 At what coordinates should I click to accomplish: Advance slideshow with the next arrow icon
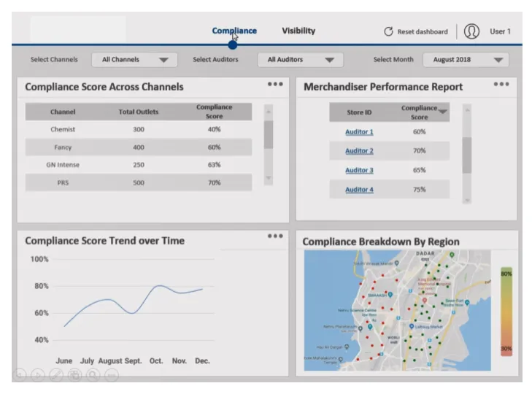tap(38, 375)
